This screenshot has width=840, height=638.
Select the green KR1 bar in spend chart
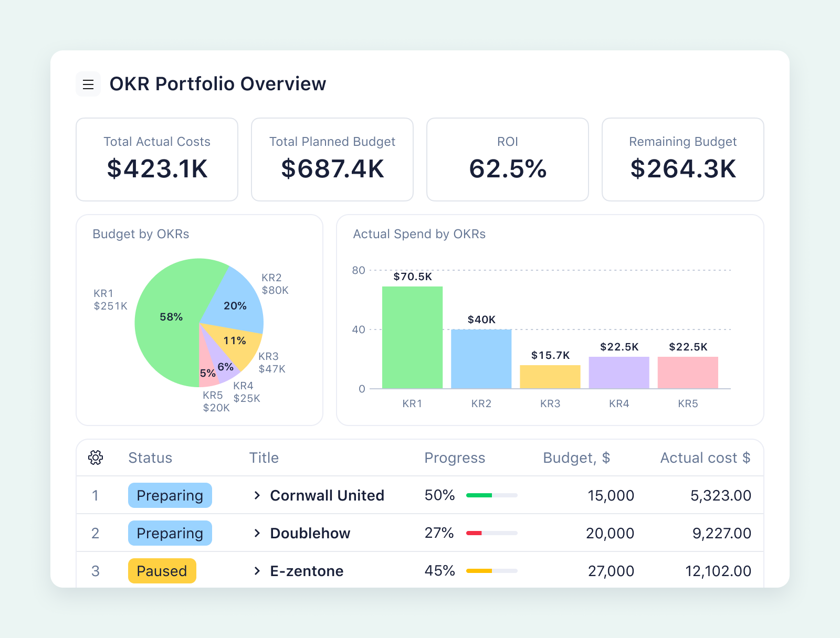412,337
